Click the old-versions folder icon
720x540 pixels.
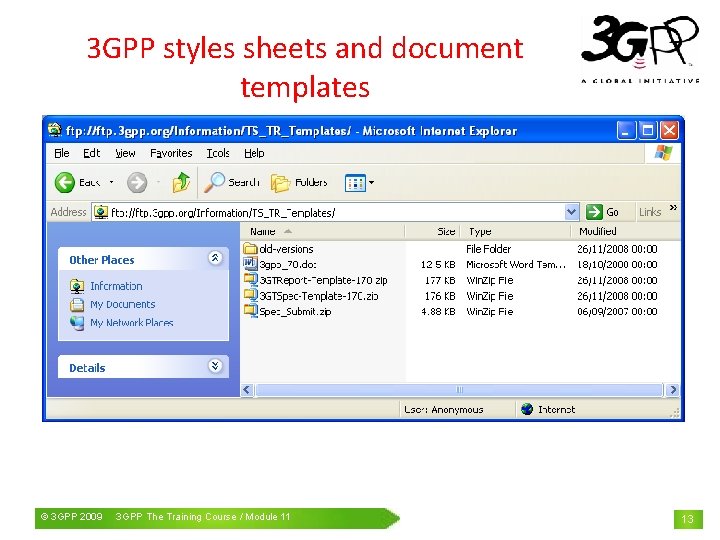(x=250, y=248)
